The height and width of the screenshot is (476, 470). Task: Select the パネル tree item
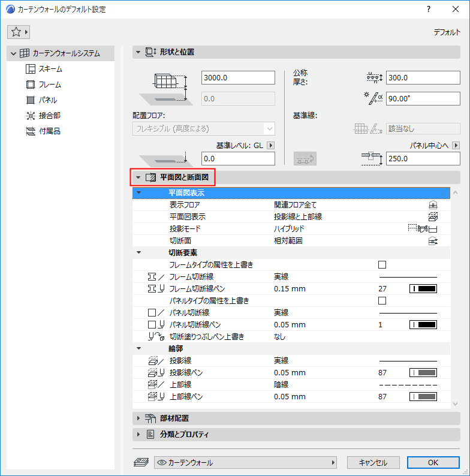pos(41,100)
